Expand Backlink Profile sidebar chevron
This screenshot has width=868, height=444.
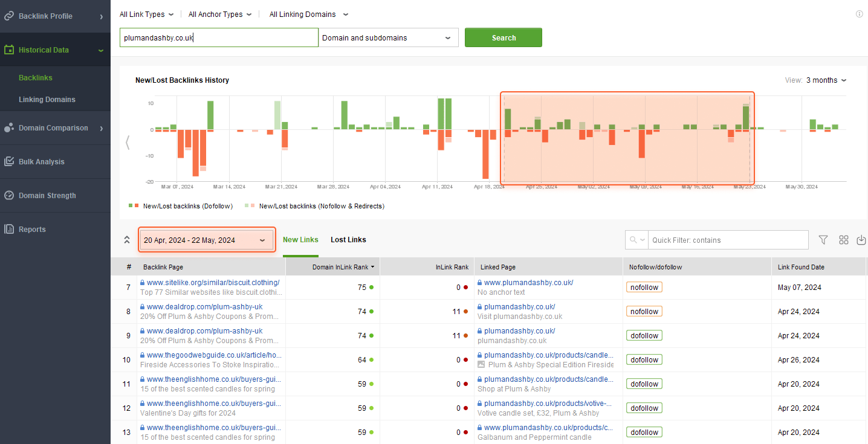tap(102, 16)
